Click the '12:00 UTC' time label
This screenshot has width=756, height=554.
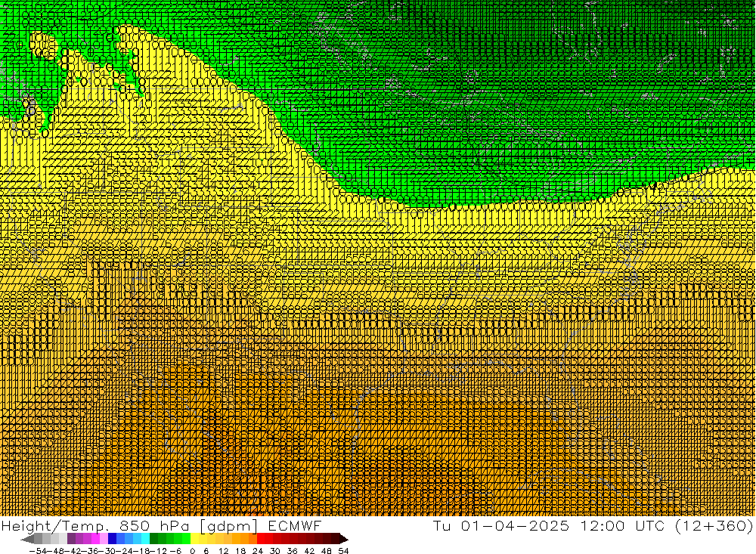(x=622, y=526)
